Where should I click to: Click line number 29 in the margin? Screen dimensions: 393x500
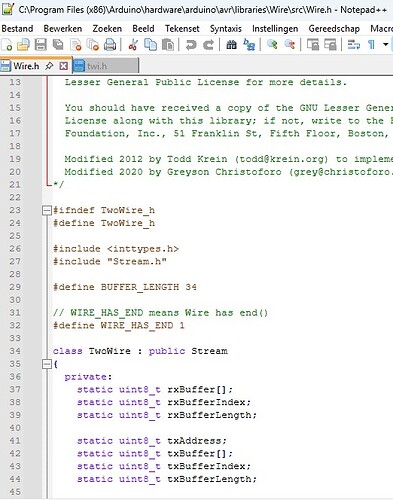click(x=15, y=287)
